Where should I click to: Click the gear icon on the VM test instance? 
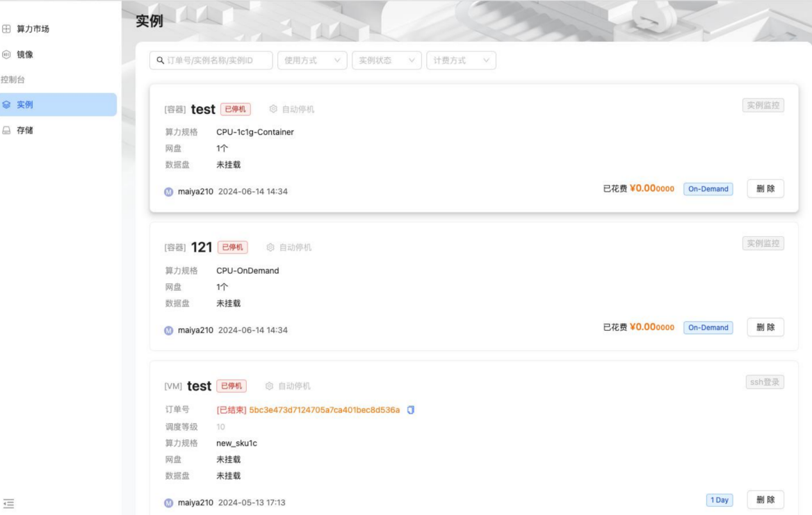coord(270,386)
